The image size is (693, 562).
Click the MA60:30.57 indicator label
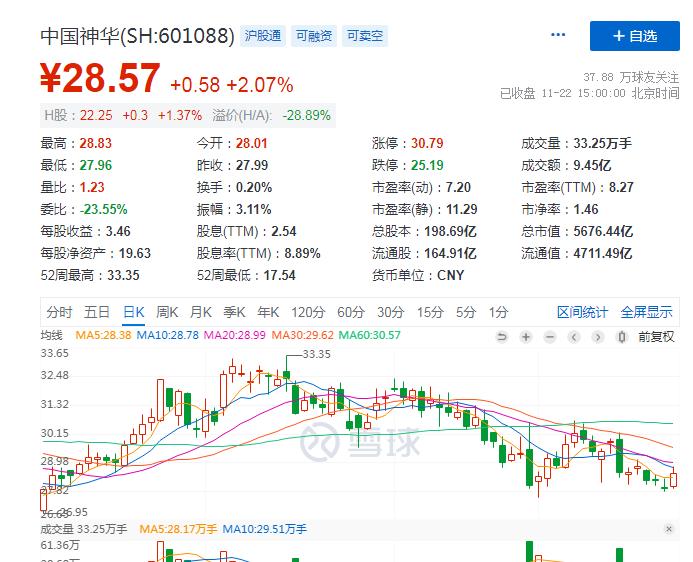click(x=369, y=335)
